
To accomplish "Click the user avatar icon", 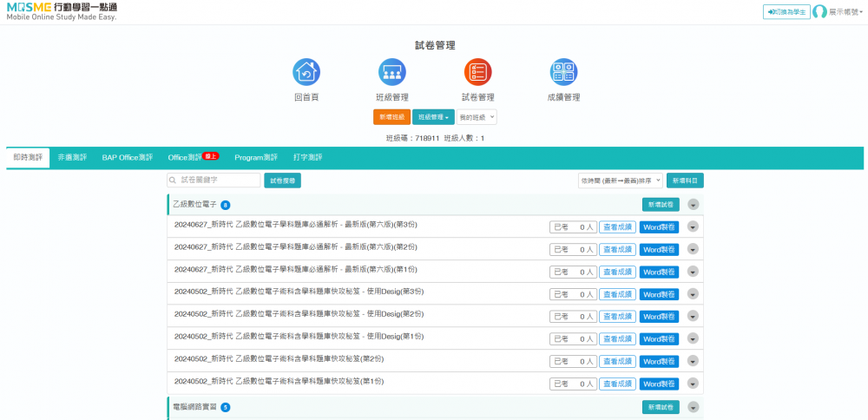I will pos(819,12).
